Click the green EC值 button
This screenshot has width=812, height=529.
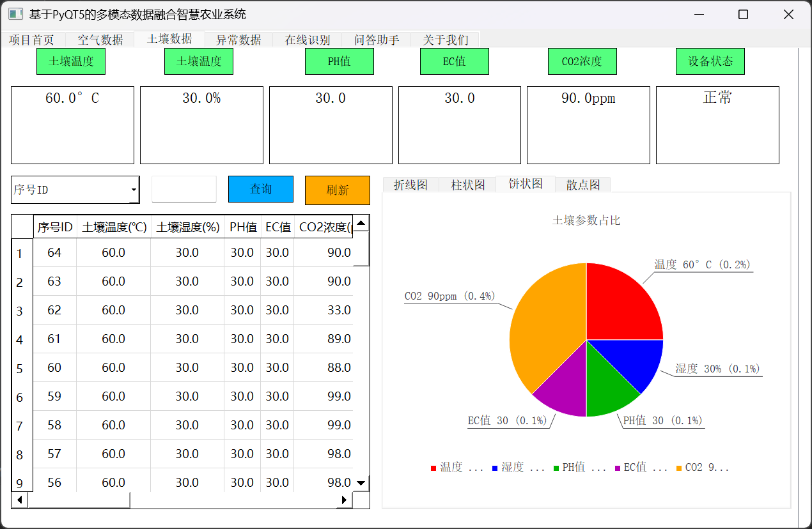pyautogui.click(x=455, y=61)
